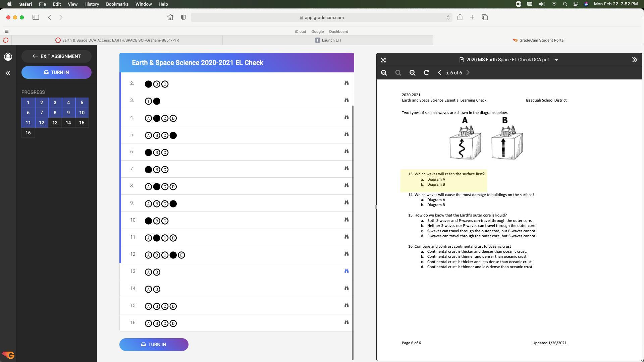Screen dimensions: 644x362
Task: Click binoculars icon for question 13
Action: [x=346, y=271]
